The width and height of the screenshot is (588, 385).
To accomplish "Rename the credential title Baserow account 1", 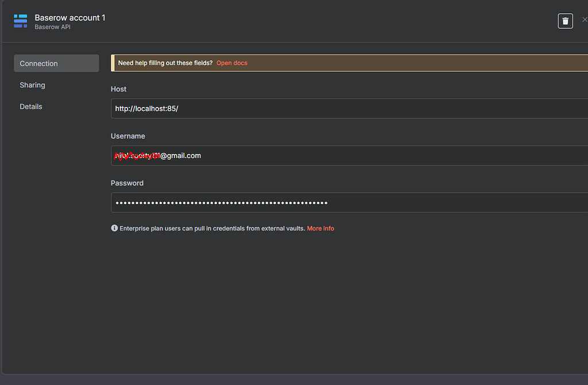I will (x=70, y=18).
